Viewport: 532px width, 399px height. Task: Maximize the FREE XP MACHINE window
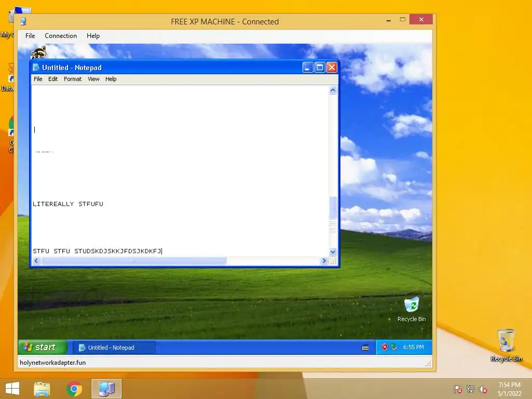pos(403,20)
